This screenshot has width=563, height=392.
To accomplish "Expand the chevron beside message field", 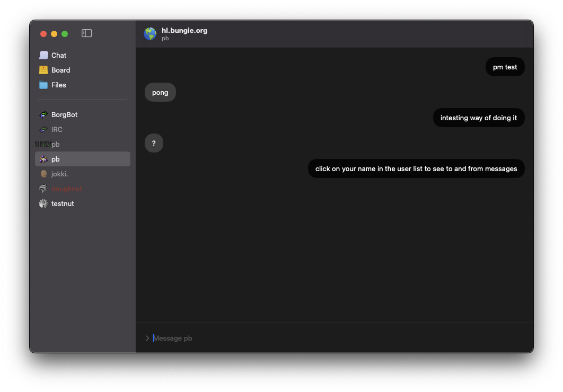I will (x=147, y=338).
